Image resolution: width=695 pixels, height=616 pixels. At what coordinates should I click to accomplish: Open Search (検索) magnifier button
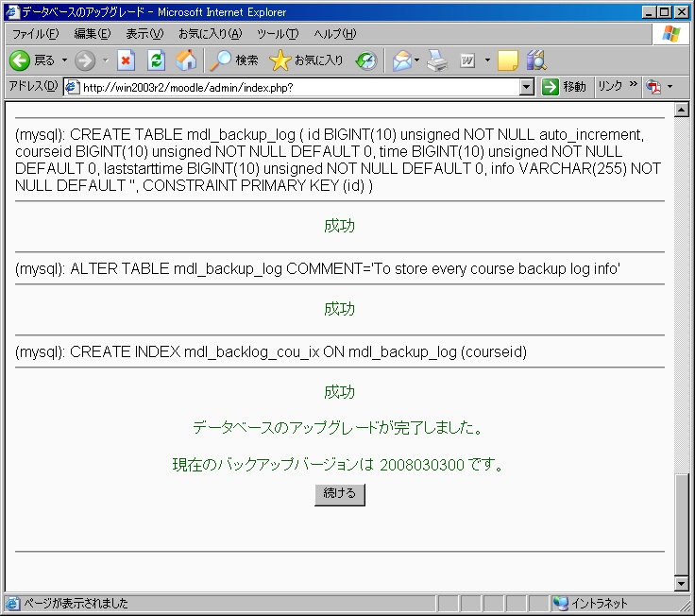click(234, 60)
